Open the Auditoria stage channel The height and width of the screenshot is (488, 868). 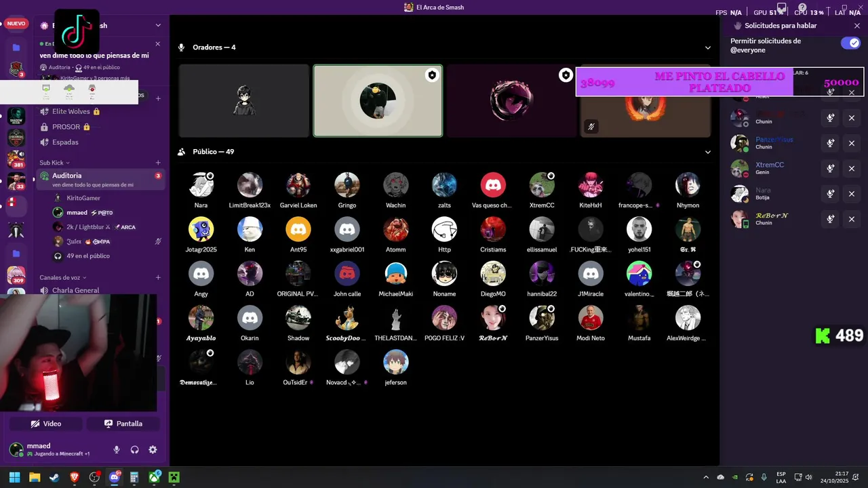pos(100,179)
